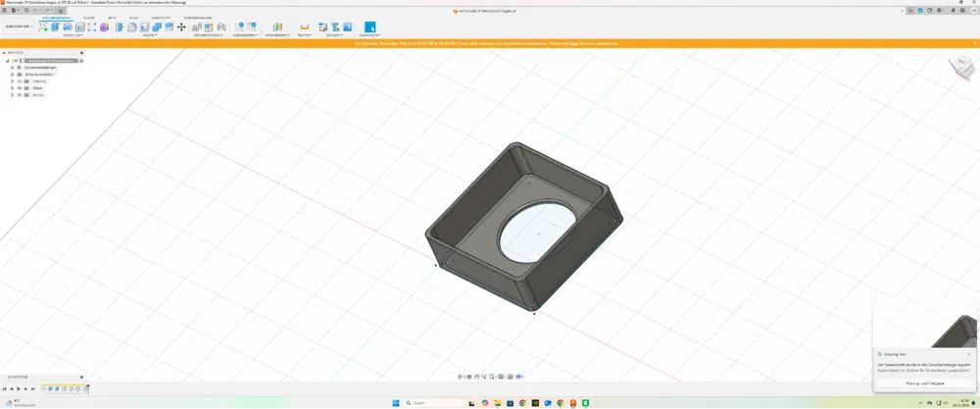Select the Revolve tool
The image size is (980, 409).
tap(68, 26)
